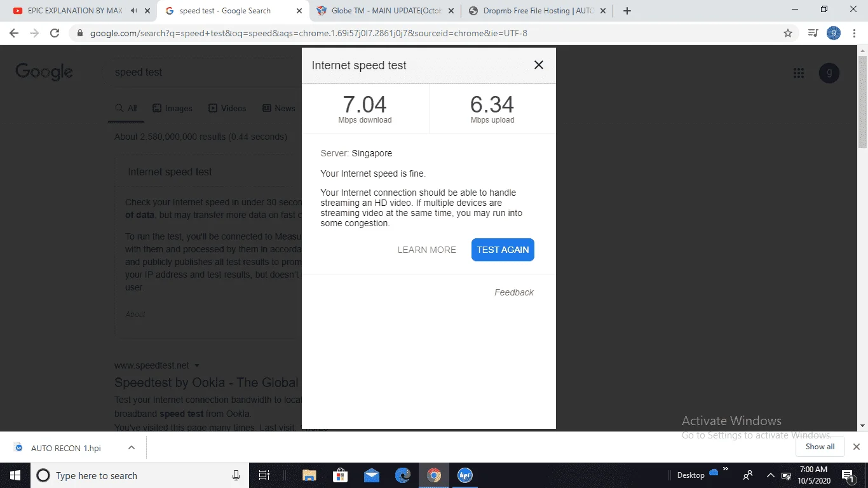Expand the Desktop toolbar double chevron
The width and height of the screenshot is (868, 488).
[x=726, y=470]
